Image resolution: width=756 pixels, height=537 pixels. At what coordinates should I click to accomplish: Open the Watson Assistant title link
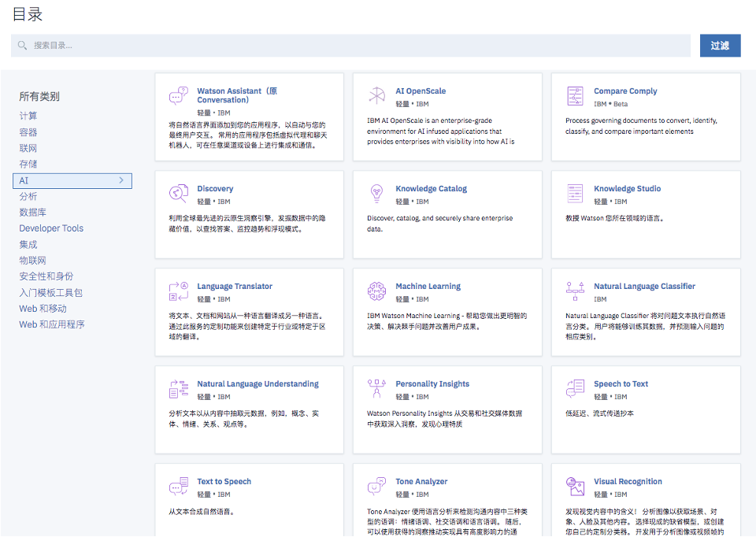point(237,95)
